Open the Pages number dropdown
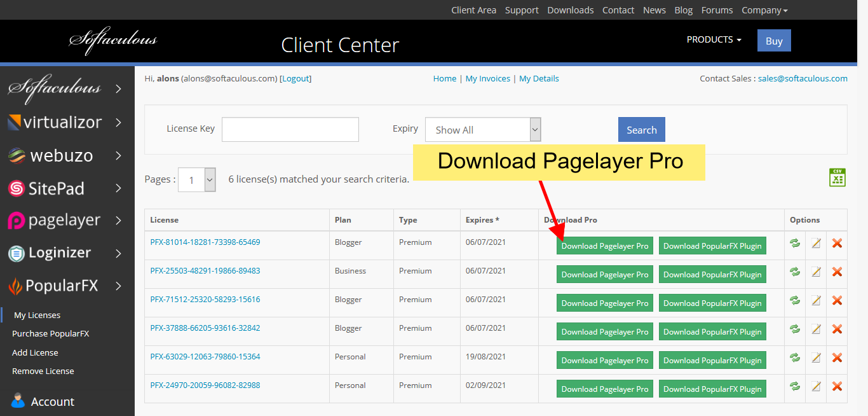Image resolution: width=868 pixels, height=416 pixels. click(x=197, y=180)
